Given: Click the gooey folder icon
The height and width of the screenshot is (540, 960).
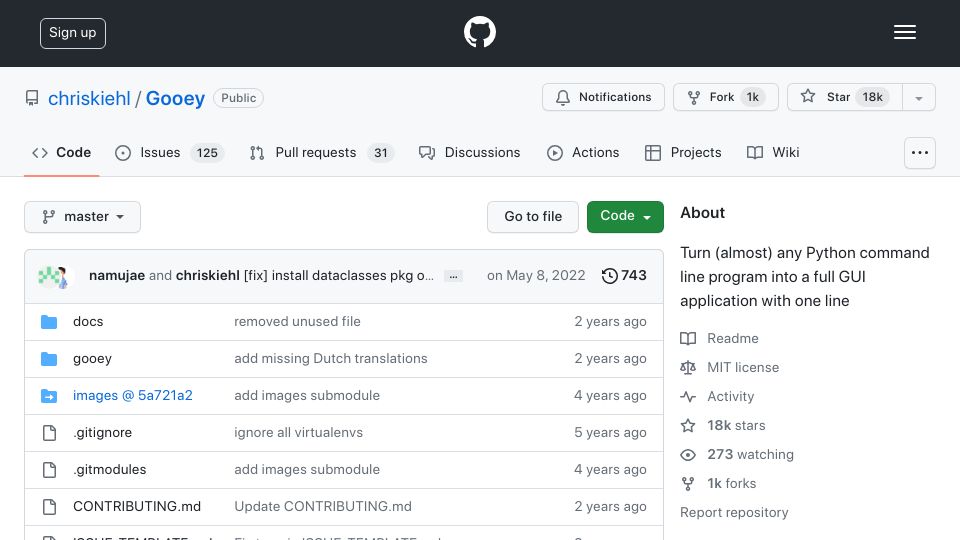Looking at the screenshot, I should (49, 359).
